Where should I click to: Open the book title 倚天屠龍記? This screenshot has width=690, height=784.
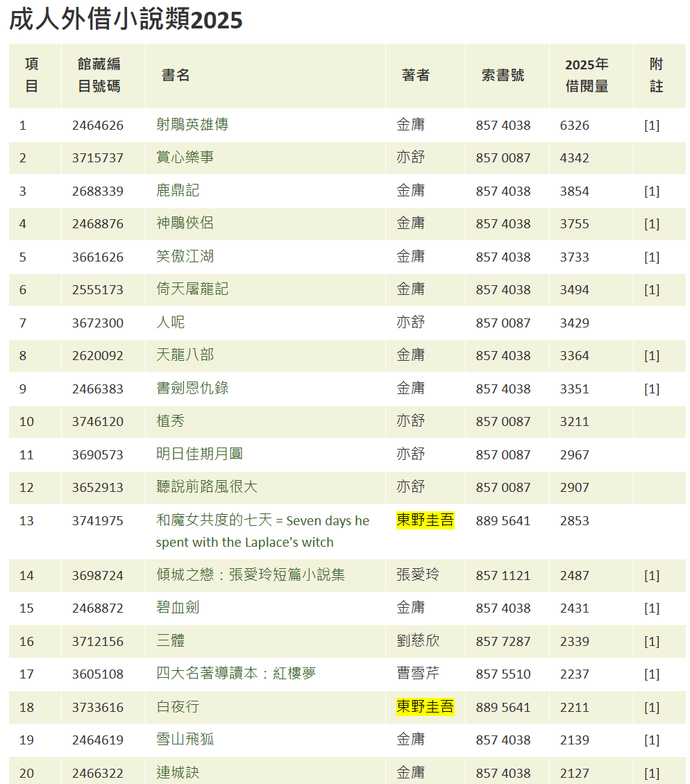pyautogui.click(x=192, y=289)
